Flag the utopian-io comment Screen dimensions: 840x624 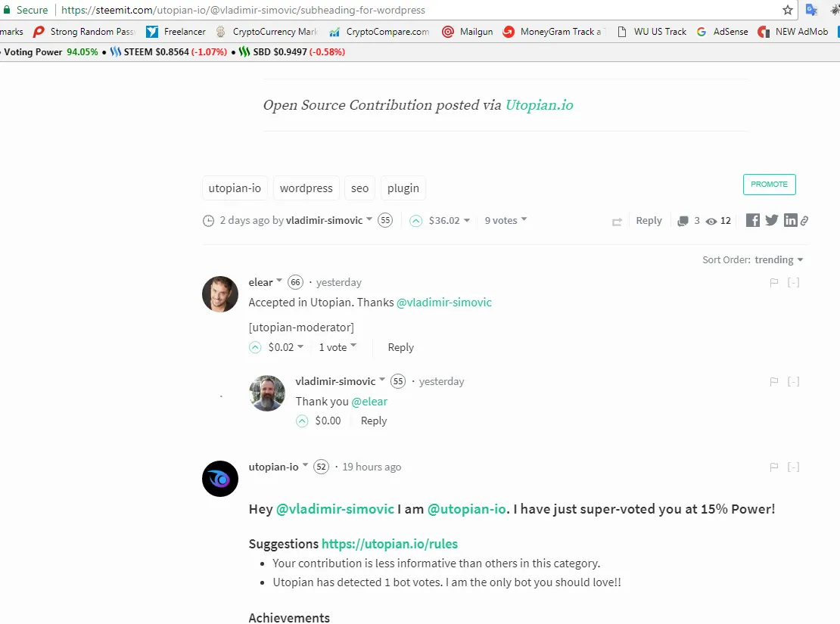click(x=773, y=467)
